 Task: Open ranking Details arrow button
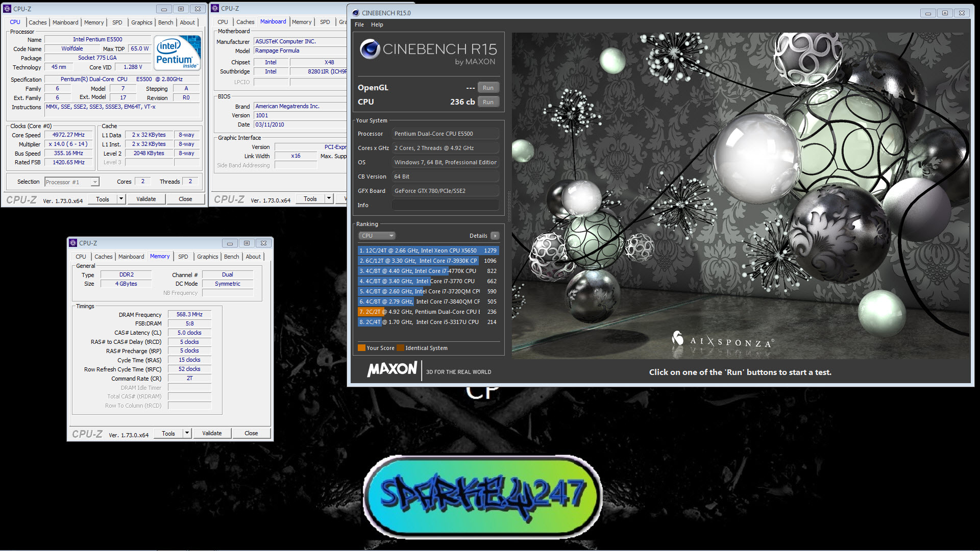click(495, 236)
